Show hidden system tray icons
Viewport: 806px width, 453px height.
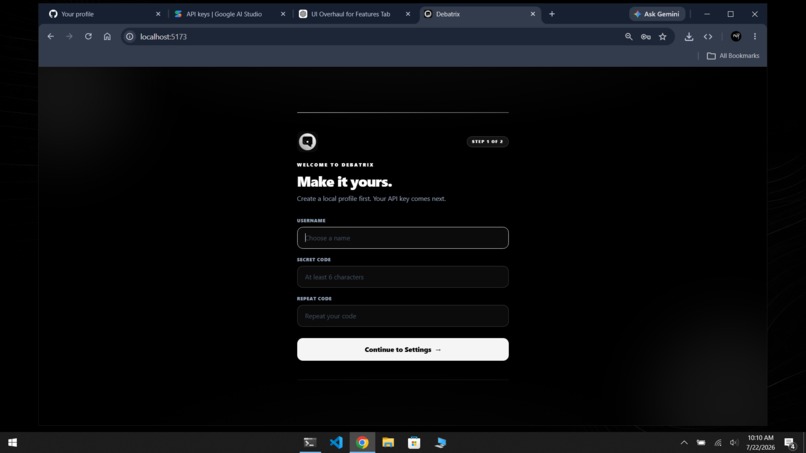tap(684, 443)
